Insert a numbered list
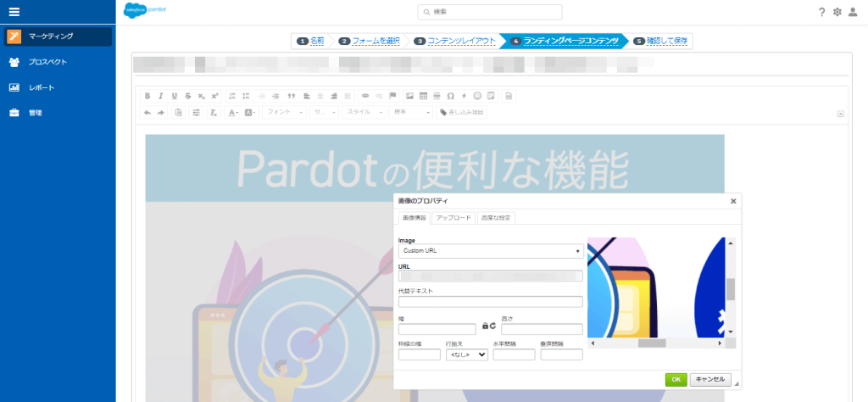The width and height of the screenshot is (868, 402). pyautogui.click(x=232, y=96)
